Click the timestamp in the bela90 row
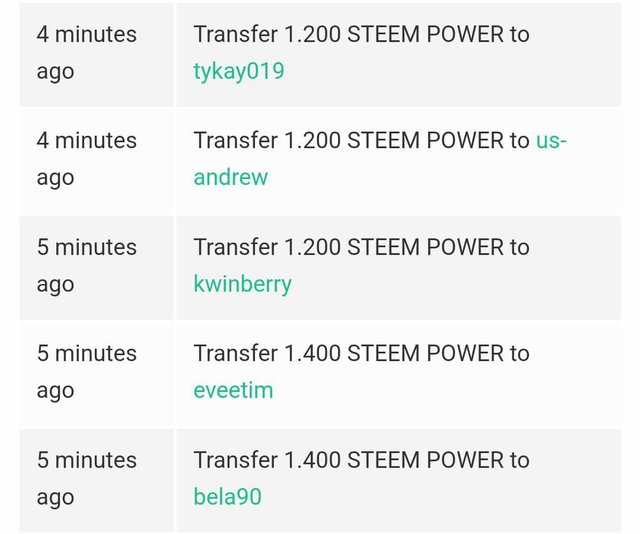The image size is (640, 534). [87, 478]
